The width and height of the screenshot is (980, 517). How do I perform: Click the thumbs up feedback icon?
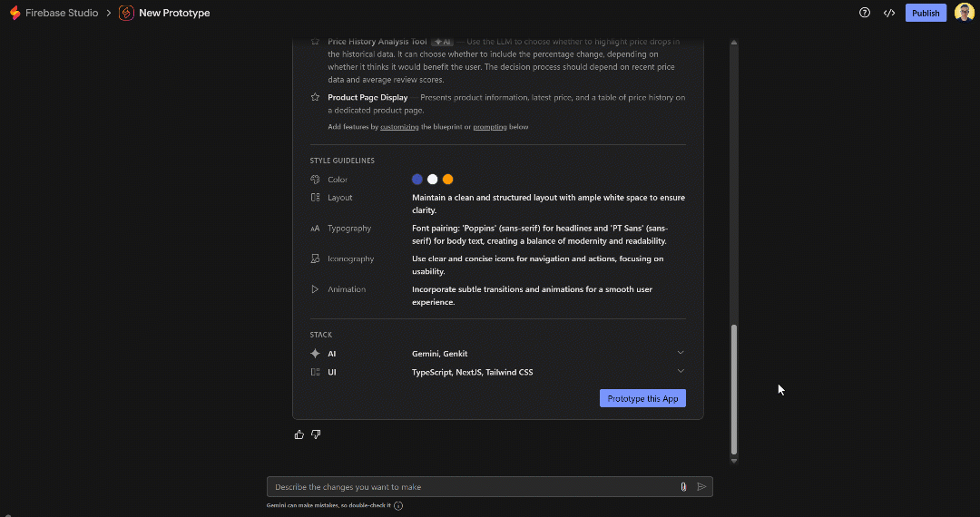(x=299, y=434)
